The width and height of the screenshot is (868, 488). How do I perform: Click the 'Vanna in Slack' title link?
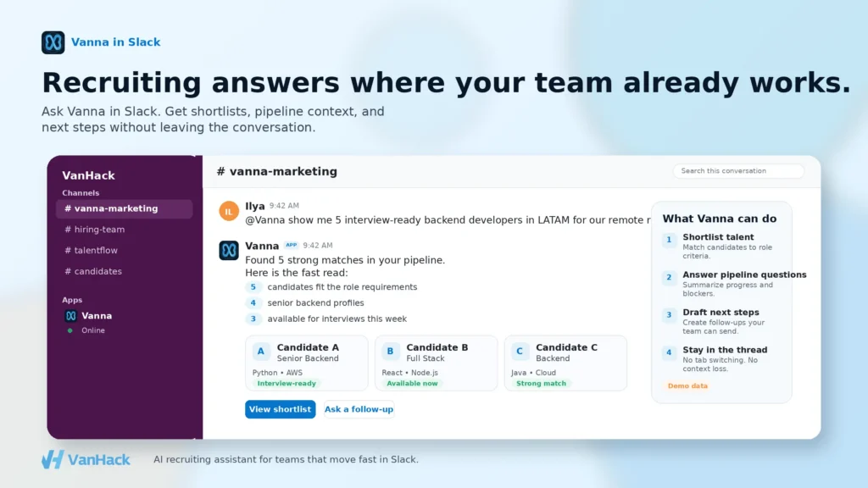115,42
